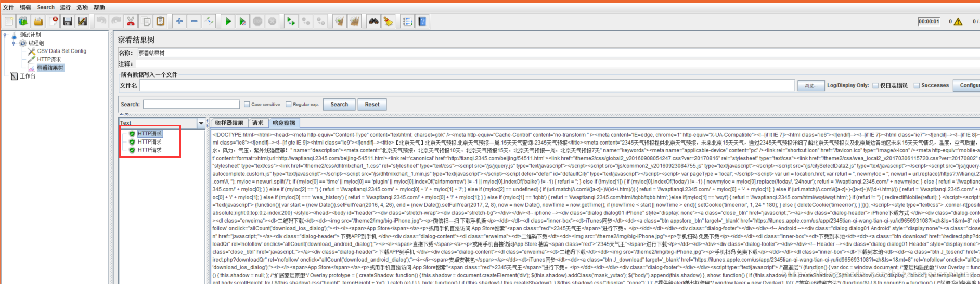
Task: Open the Search menu in menu bar
Action: click(x=46, y=7)
